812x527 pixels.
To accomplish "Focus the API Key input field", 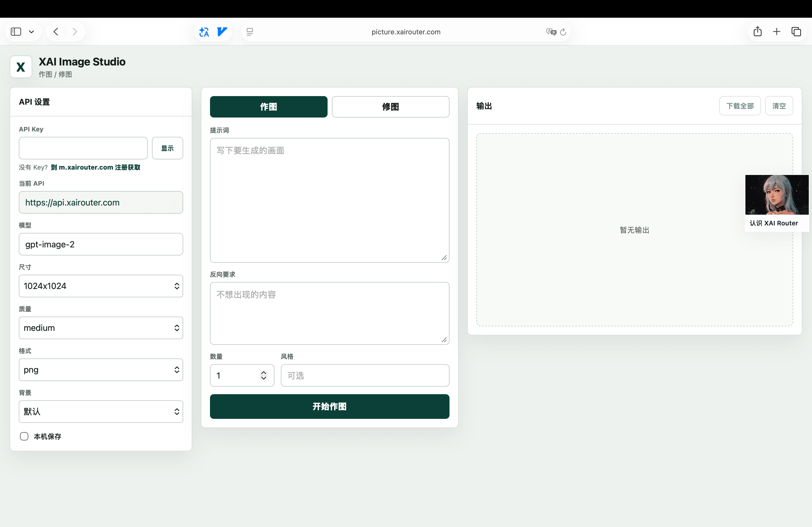I will coord(83,148).
